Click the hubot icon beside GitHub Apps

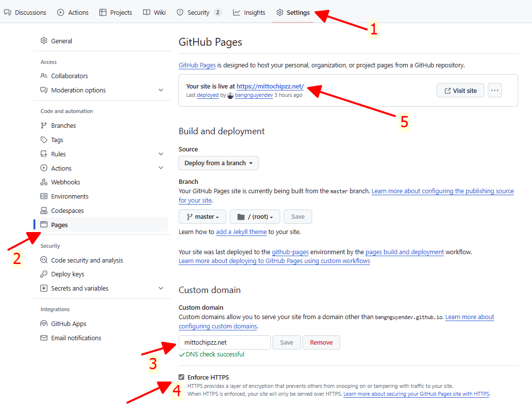[44, 324]
